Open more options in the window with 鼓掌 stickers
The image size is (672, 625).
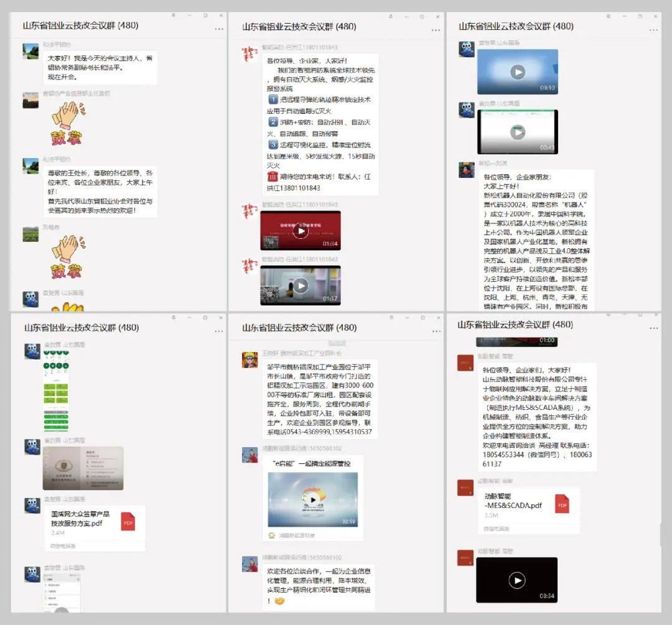click(218, 29)
